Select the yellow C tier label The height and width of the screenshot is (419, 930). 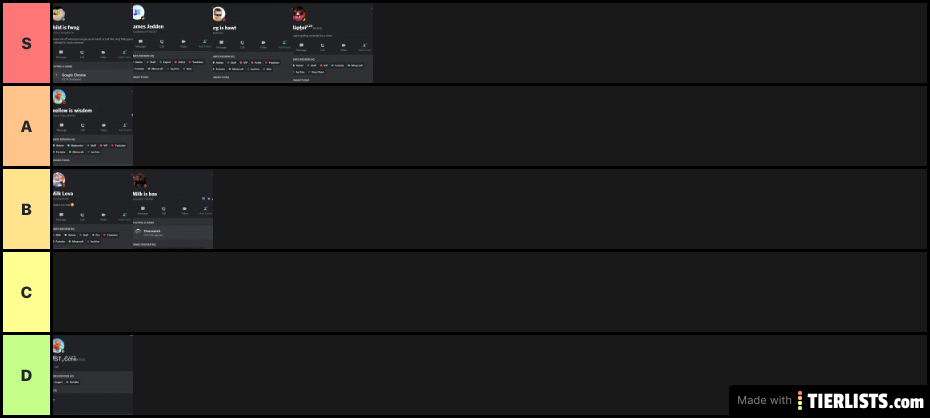[27, 293]
